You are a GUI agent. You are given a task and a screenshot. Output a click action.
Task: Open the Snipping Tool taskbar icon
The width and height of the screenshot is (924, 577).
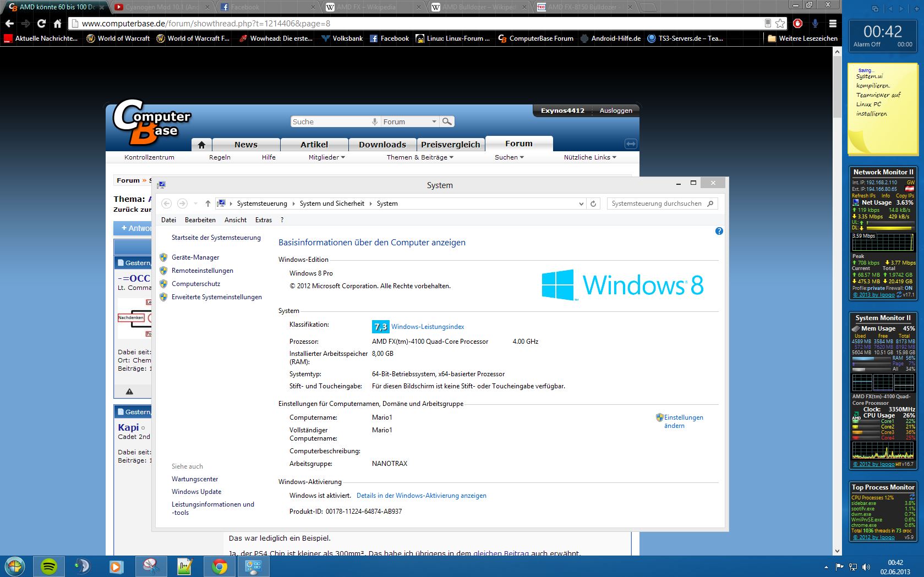(x=151, y=566)
